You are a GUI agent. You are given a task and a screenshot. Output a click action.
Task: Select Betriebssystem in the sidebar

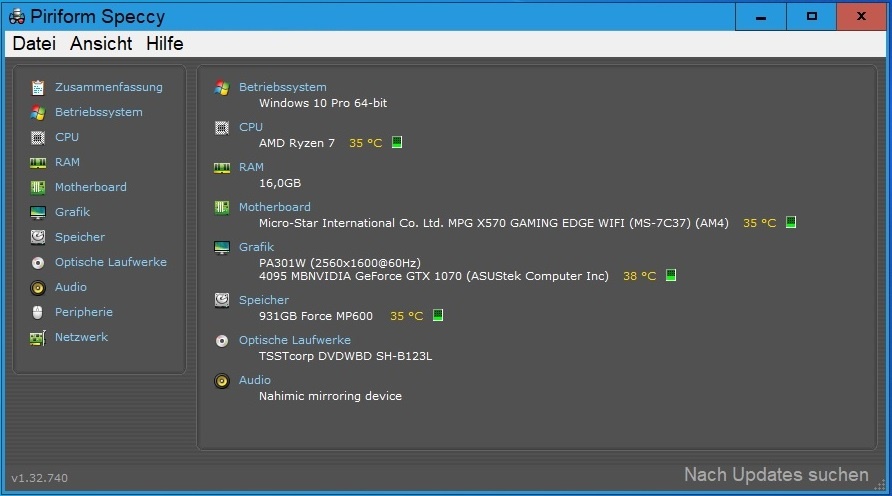point(98,112)
